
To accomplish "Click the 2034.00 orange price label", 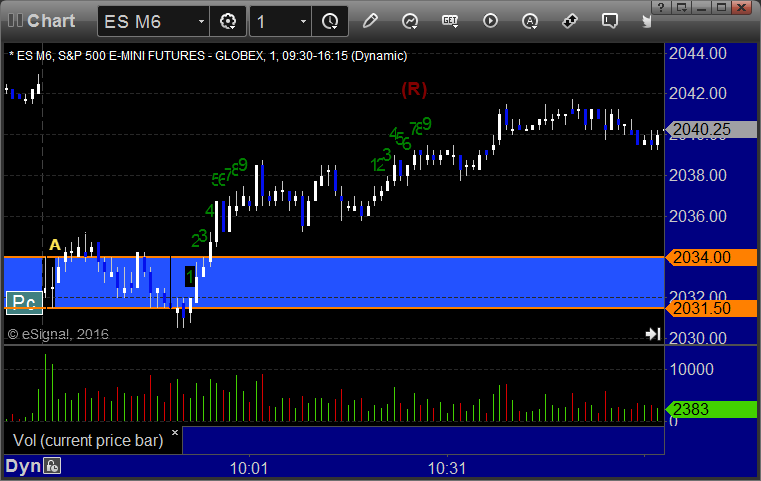I will point(711,257).
